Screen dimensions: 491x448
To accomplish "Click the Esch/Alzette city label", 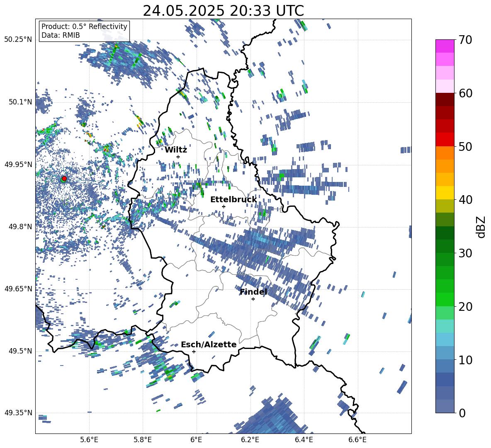I will click(x=209, y=344).
